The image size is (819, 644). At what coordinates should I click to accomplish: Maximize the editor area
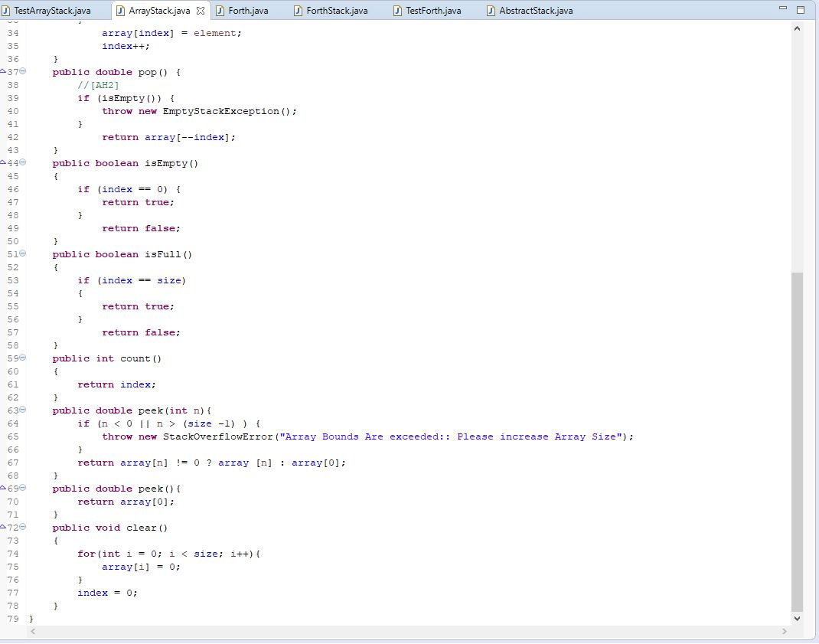coord(801,9)
